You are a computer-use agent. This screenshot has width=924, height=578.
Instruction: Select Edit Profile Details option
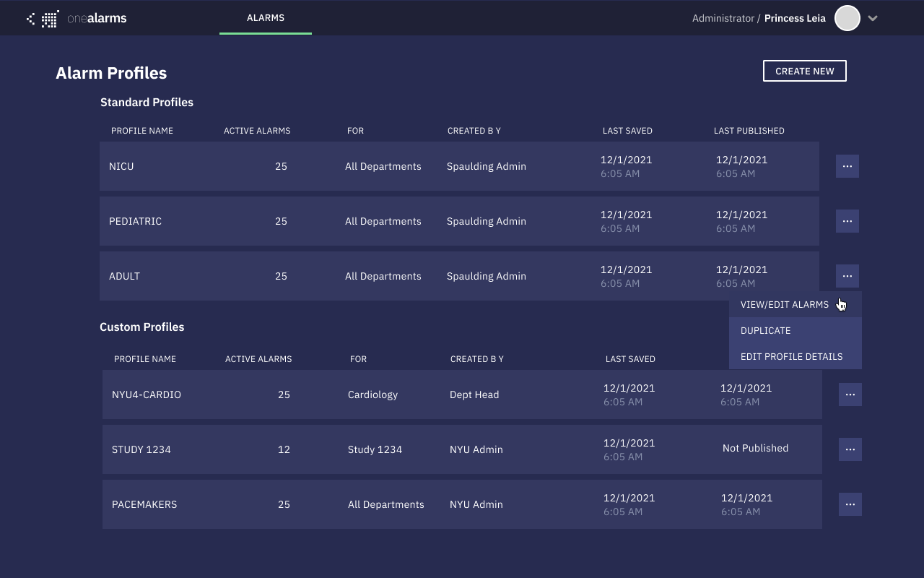pyautogui.click(x=791, y=357)
